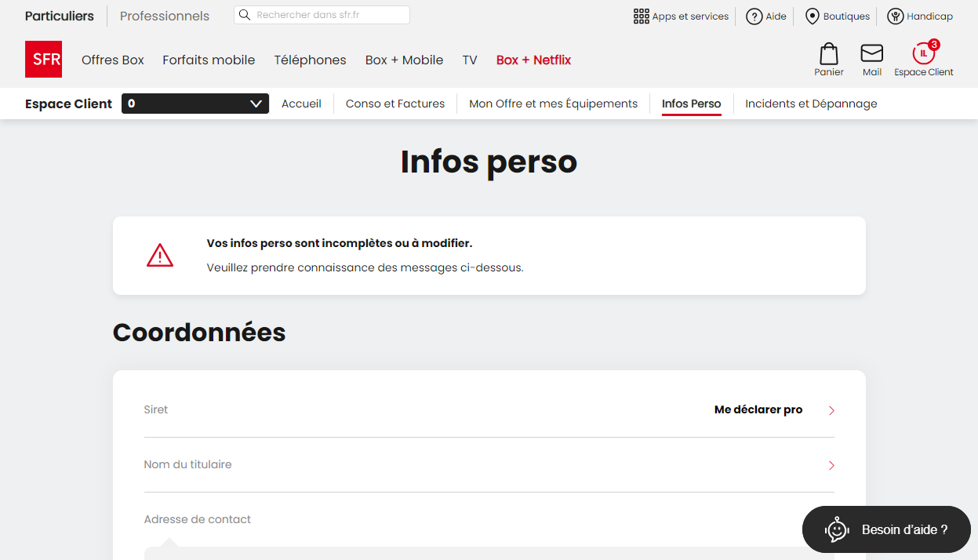This screenshot has width=978, height=560.
Task: Select the Infos Perso tab
Action: click(x=691, y=104)
